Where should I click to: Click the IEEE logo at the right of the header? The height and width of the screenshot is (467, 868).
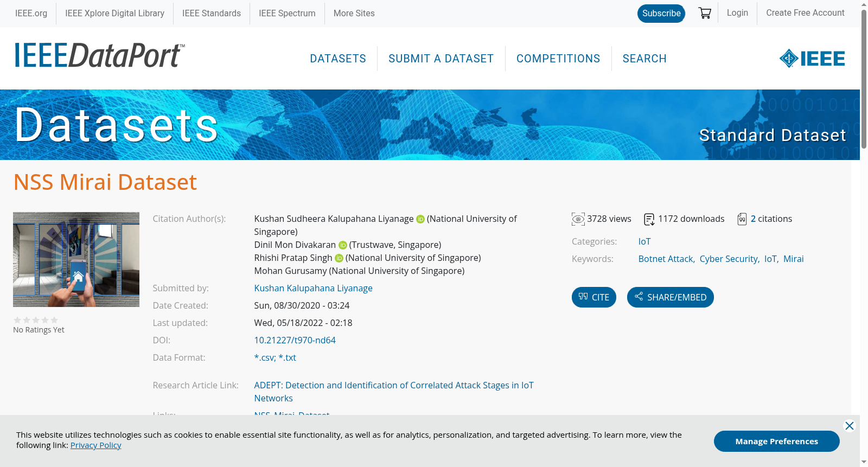[812, 59]
